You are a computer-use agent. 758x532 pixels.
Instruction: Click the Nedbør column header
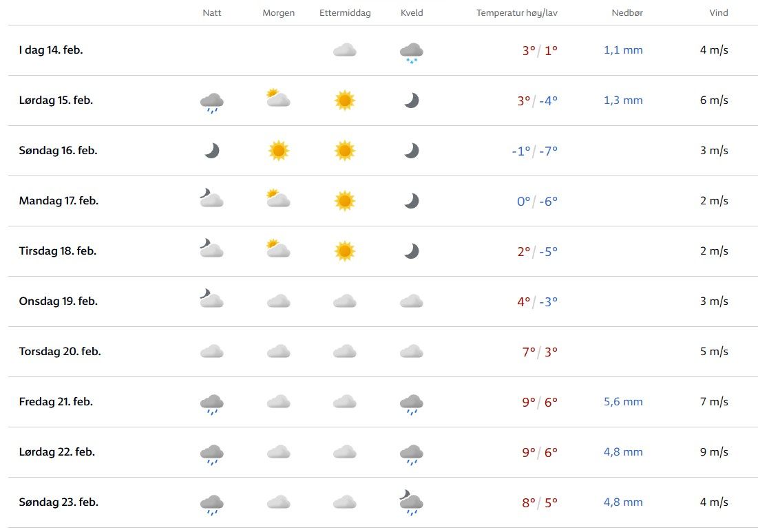[x=627, y=13]
